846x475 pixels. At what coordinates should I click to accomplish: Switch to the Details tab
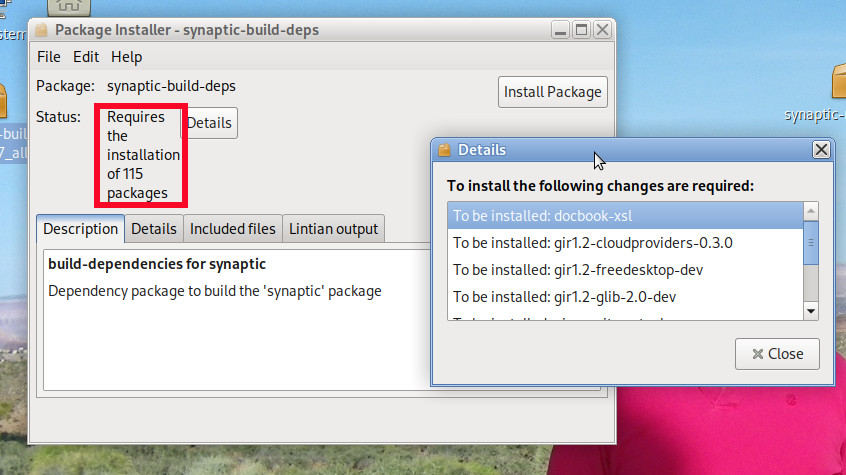[x=154, y=229]
